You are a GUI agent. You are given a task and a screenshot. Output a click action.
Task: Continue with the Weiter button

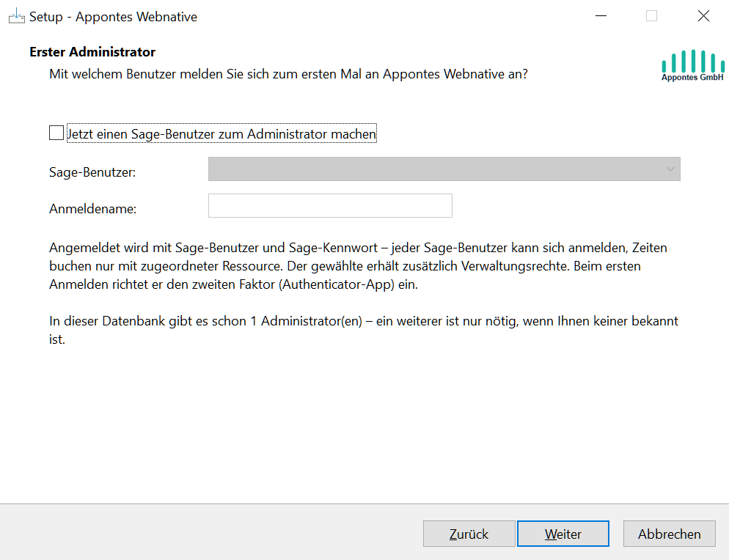(x=563, y=534)
